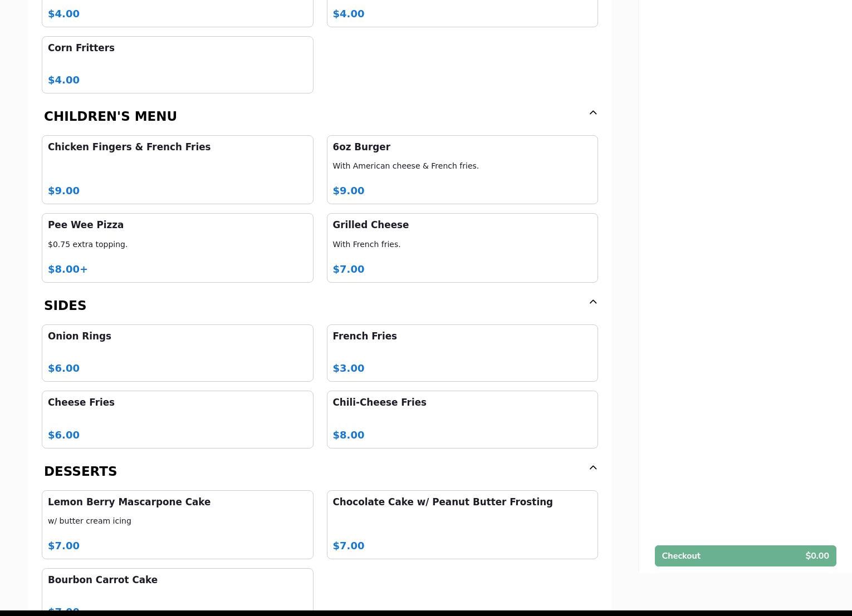Click the 'w/ butter cream icing' description
Image resolution: width=852 pixels, height=616 pixels.
pos(90,521)
